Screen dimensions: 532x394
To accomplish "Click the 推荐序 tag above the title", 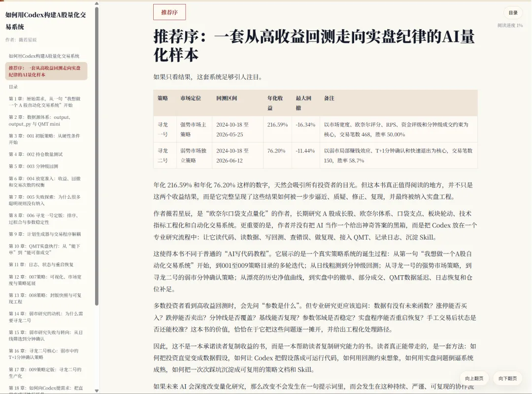I will (169, 12).
